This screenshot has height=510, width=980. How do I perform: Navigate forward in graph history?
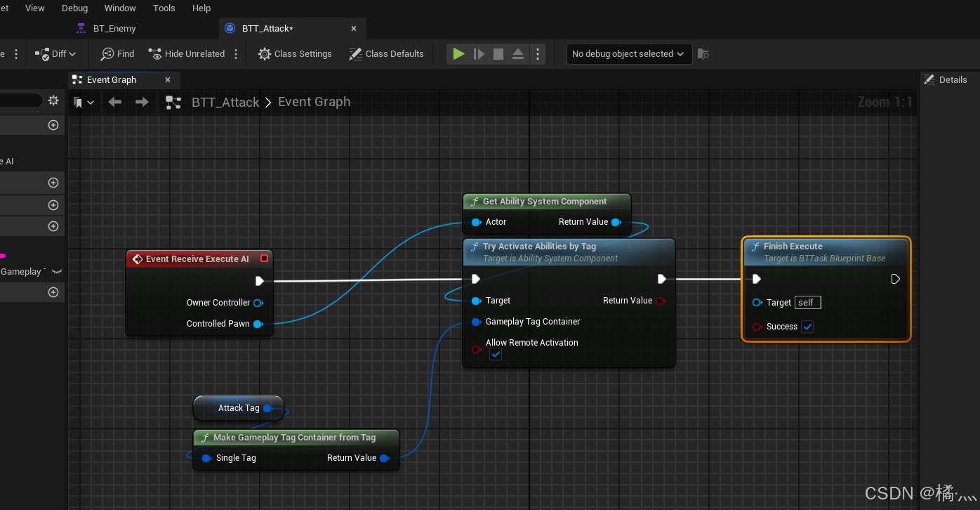(x=142, y=103)
